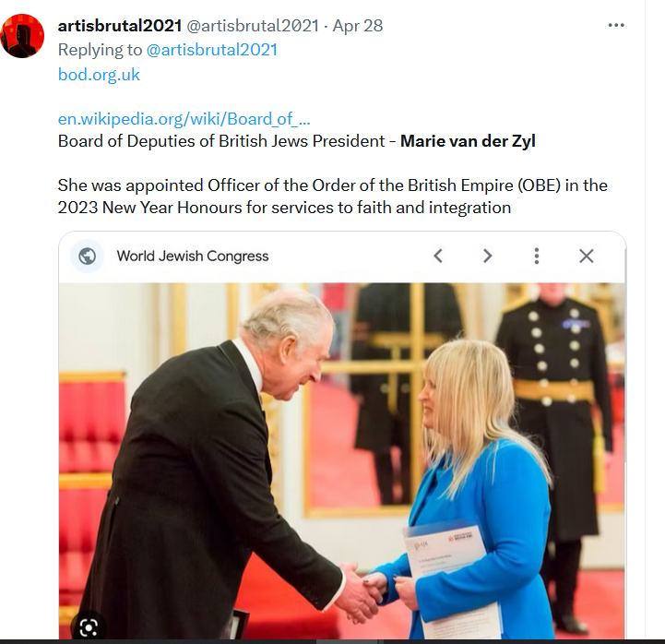
Task: Open the tweet's three-dot more options menu
Action: tap(616, 26)
